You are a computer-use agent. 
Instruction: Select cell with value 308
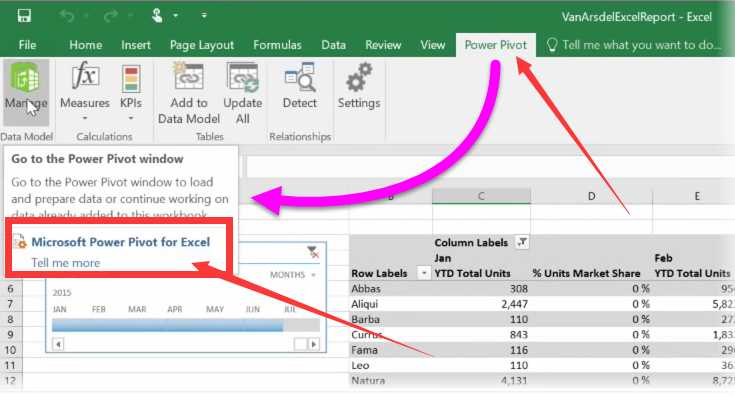point(481,289)
